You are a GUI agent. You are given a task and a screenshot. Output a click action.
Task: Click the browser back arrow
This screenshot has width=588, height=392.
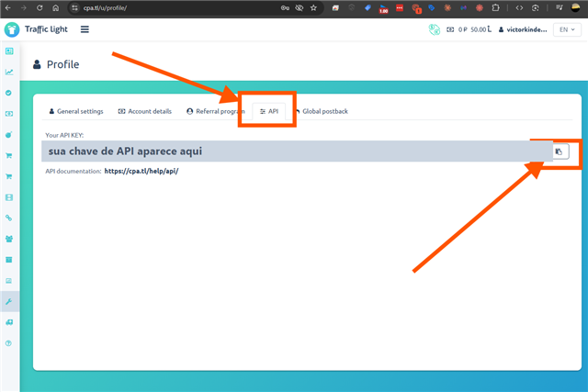pos(8,8)
